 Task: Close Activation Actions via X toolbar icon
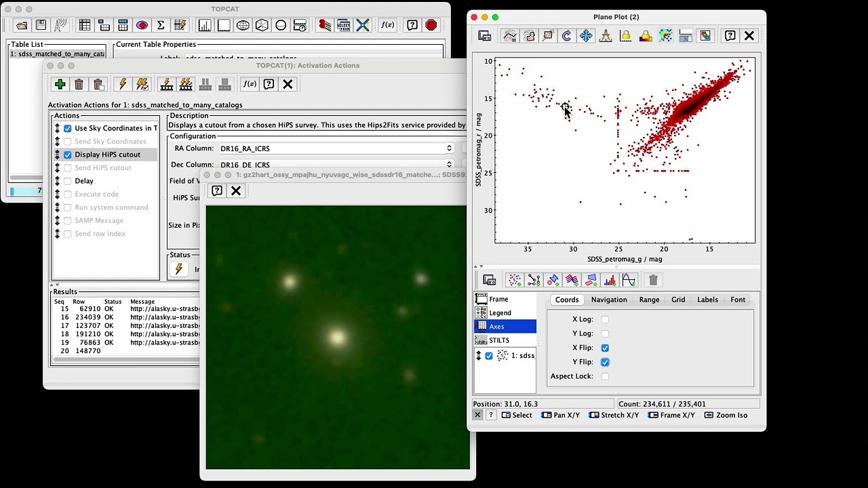pos(288,84)
